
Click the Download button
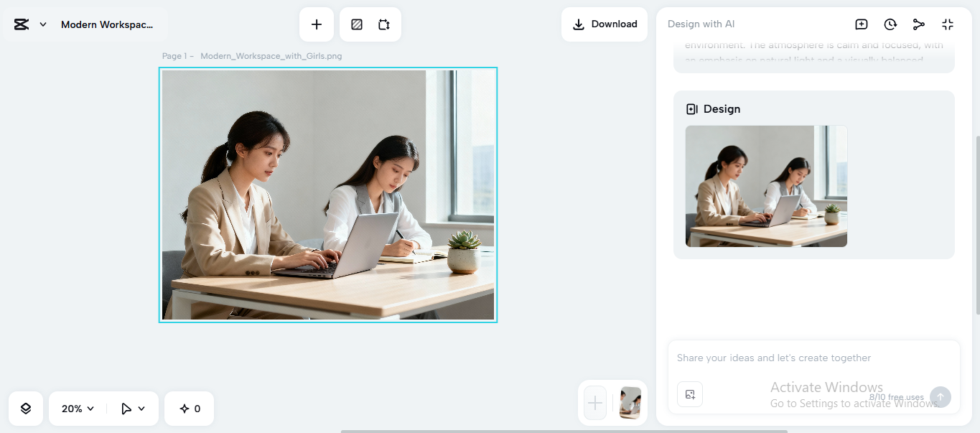coord(605,24)
